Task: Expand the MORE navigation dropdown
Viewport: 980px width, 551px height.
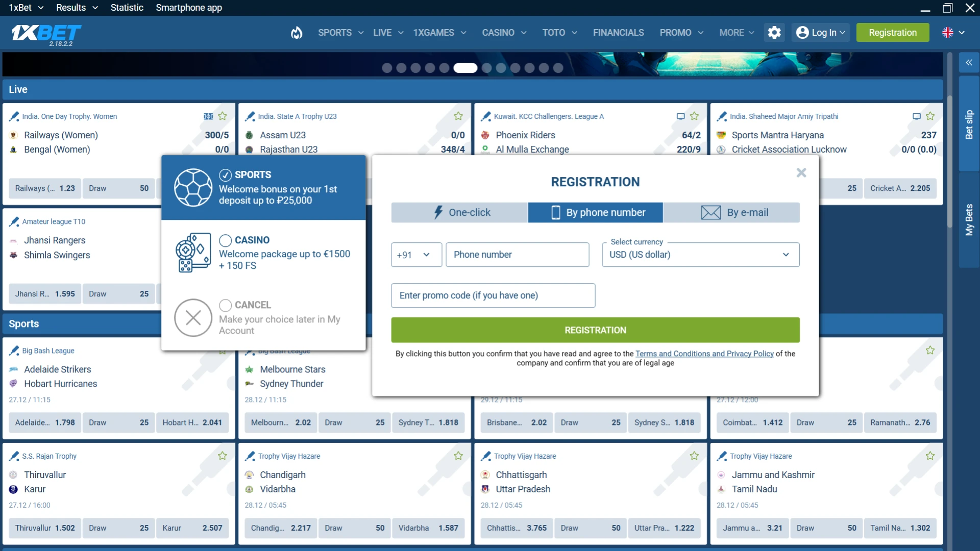Action: pos(736,32)
